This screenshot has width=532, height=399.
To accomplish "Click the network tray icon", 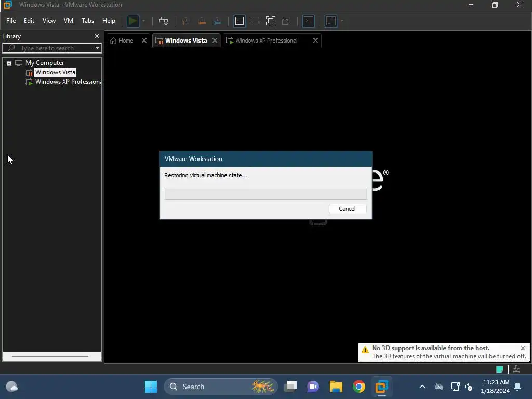I will 455,387.
